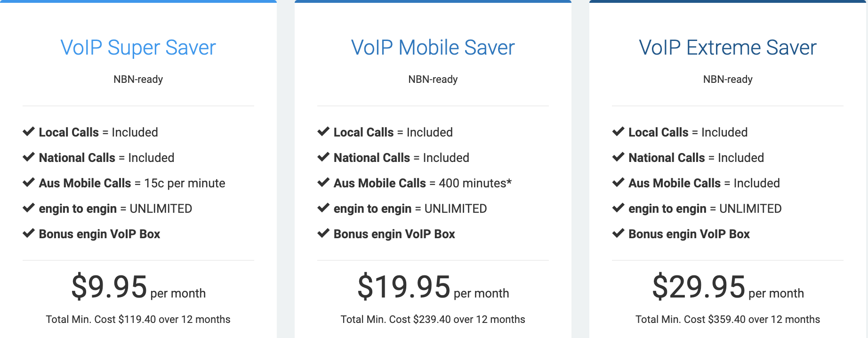
Task: Open the VoIP Super Saver plan title
Action: pyautogui.click(x=138, y=48)
